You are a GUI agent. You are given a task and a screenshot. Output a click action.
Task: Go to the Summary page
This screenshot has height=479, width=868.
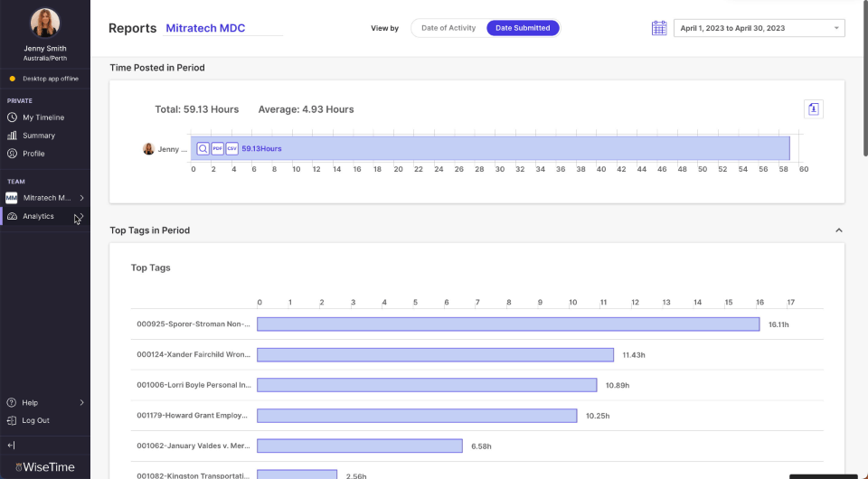pos(39,136)
